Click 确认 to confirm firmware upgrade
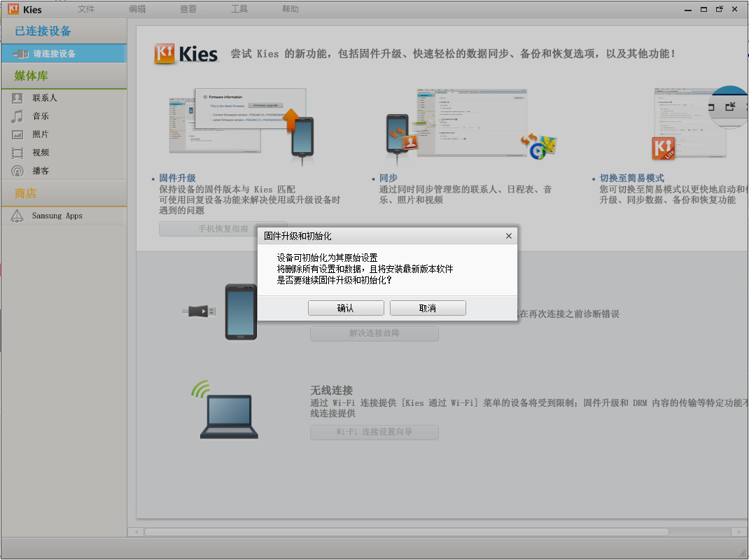This screenshot has width=749, height=560. 346,308
